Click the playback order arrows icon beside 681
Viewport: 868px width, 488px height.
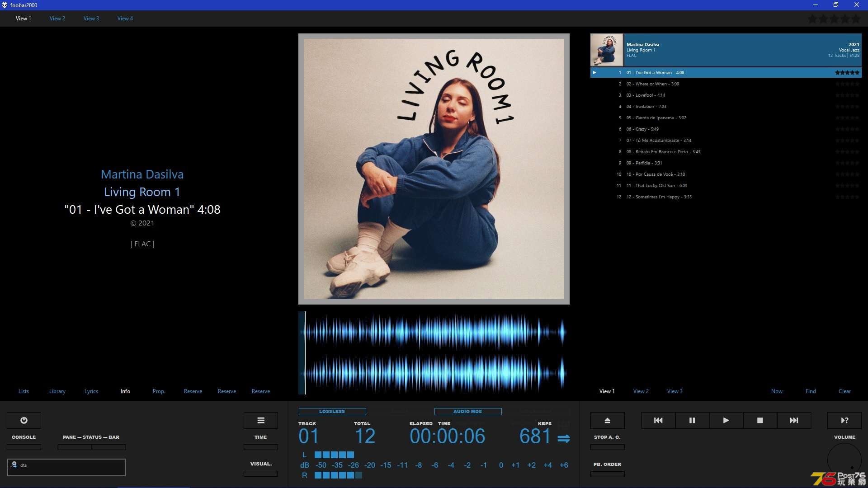(x=563, y=438)
